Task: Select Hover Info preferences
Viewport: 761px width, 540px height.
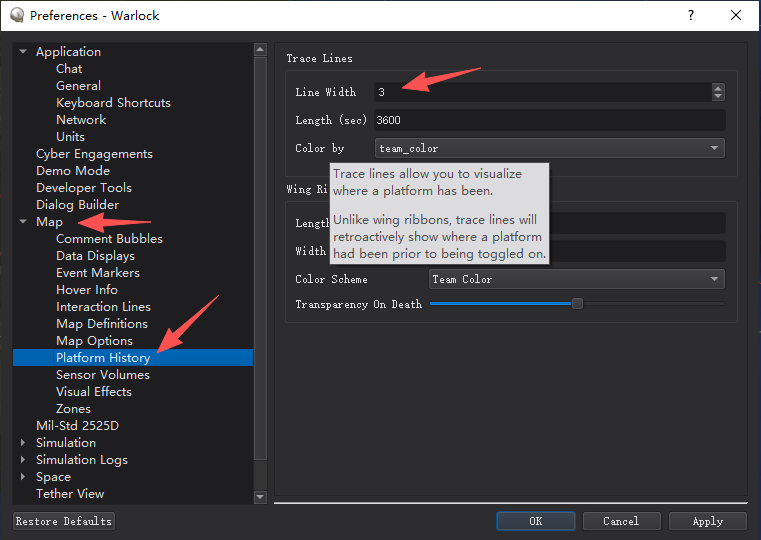Action: pyautogui.click(x=86, y=289)
